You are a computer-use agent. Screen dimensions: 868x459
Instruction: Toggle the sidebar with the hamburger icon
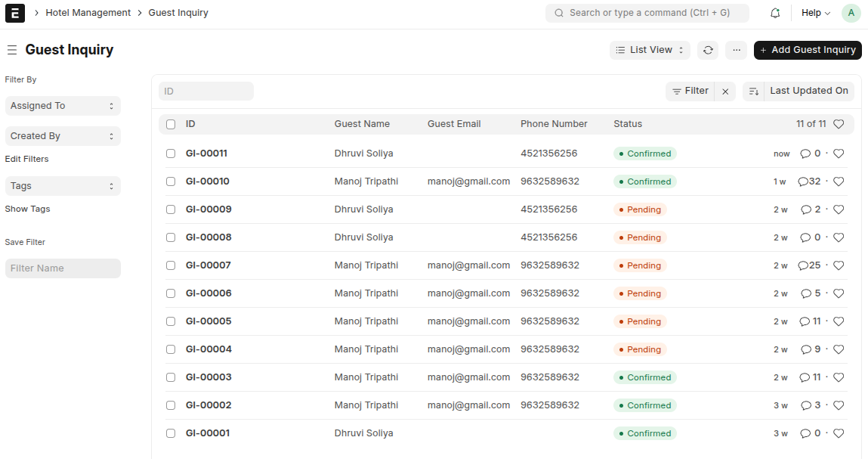tap(11, 50)
